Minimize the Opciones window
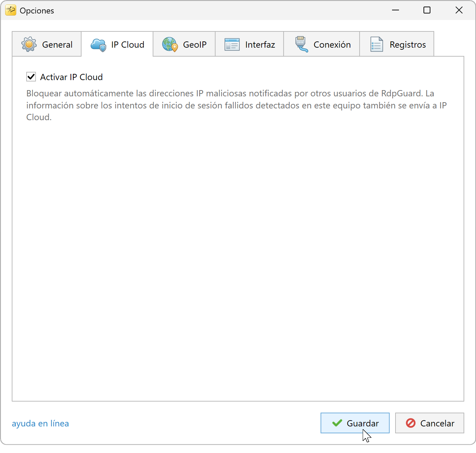This screenshot has height=453, width=476. (x=396, y=10)
